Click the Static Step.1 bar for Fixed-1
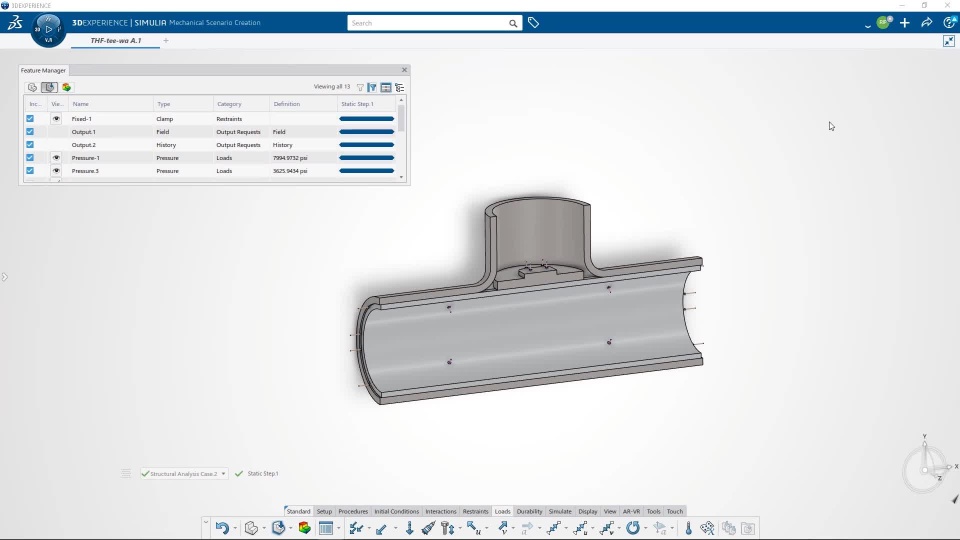Image resolution: width=960 pixels, height=540 pixels. tap(367, 119)
